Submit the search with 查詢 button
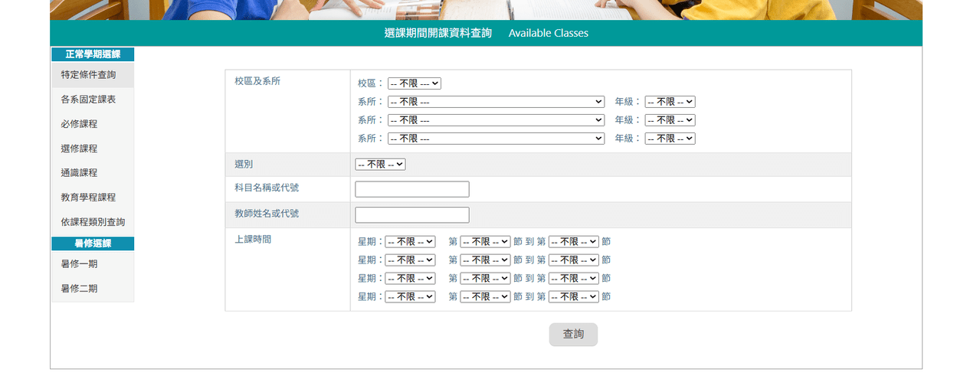 (x=573, y=335)
